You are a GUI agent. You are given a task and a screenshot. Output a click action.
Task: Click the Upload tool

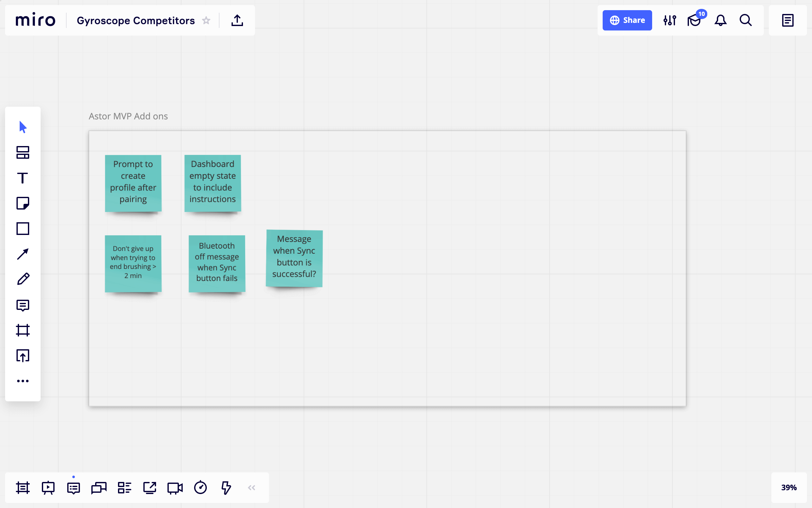pyautogui.click(x=23, y=356)
